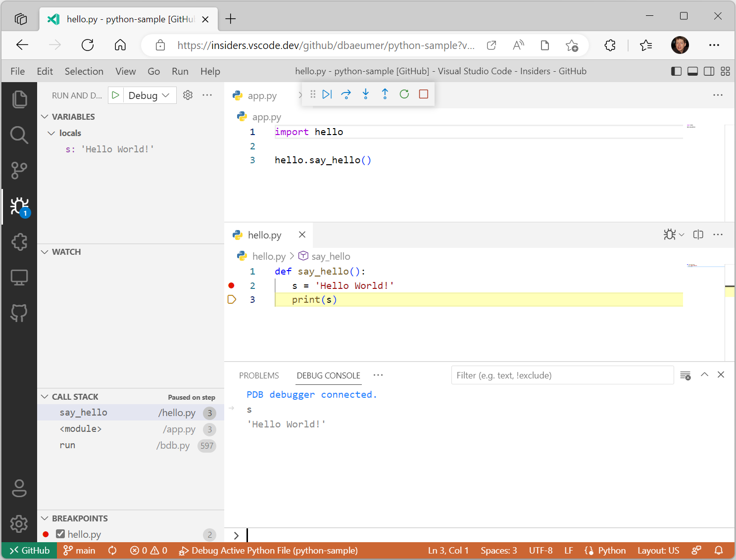Click the Step Over icon in debug toolbar
The height and width of the screenshot is (560, 736).
click(345, 94)
